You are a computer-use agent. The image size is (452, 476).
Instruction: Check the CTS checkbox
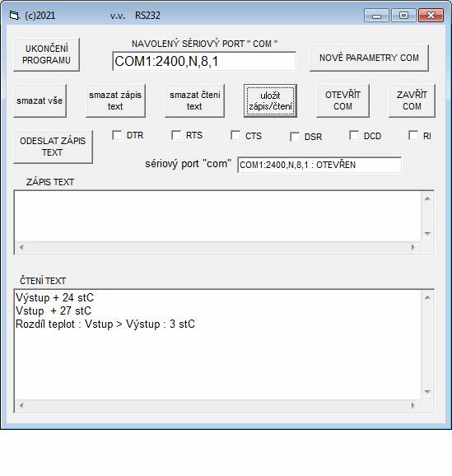[235, 135]
